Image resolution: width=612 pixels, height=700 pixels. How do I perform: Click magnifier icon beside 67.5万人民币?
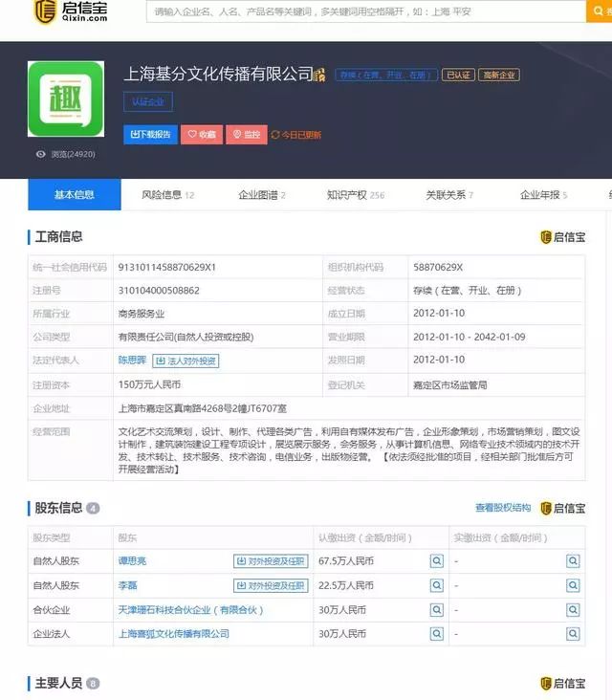437,560
